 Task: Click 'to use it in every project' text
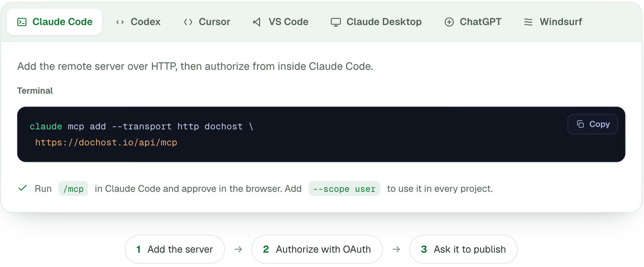440,189
